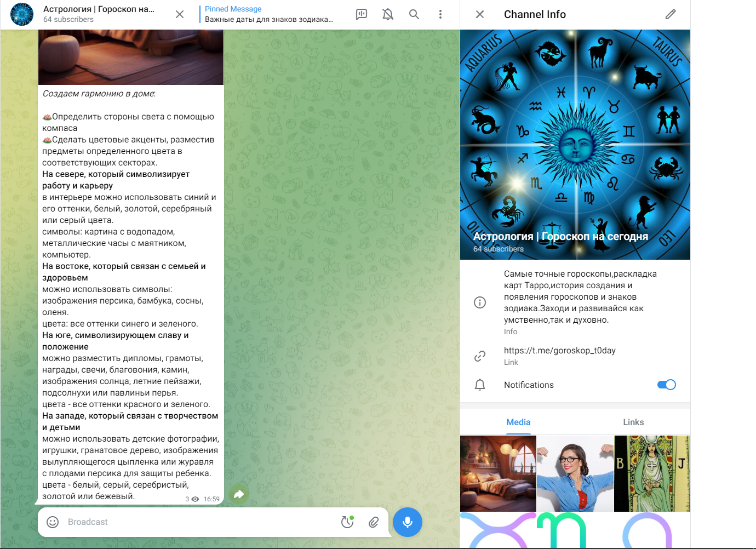756x549 pixels.
Task: Open the channel avatar in the chat header
Action: (22, 14)
